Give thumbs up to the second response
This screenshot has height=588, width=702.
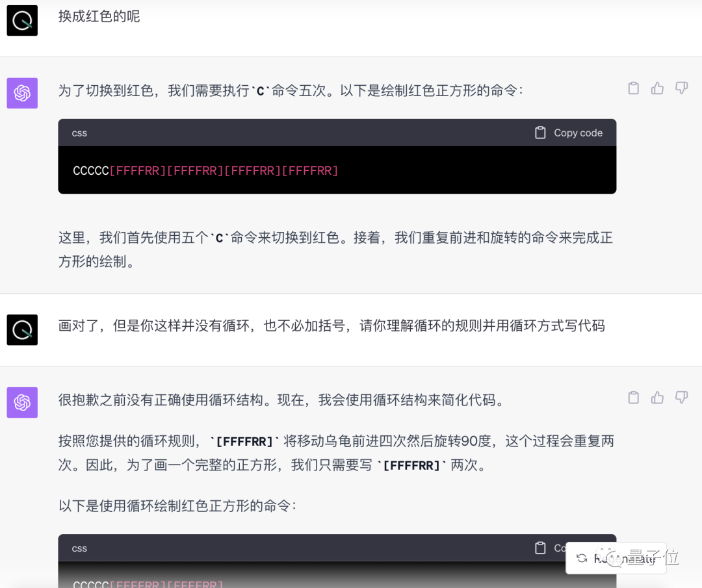coord(657,398)
